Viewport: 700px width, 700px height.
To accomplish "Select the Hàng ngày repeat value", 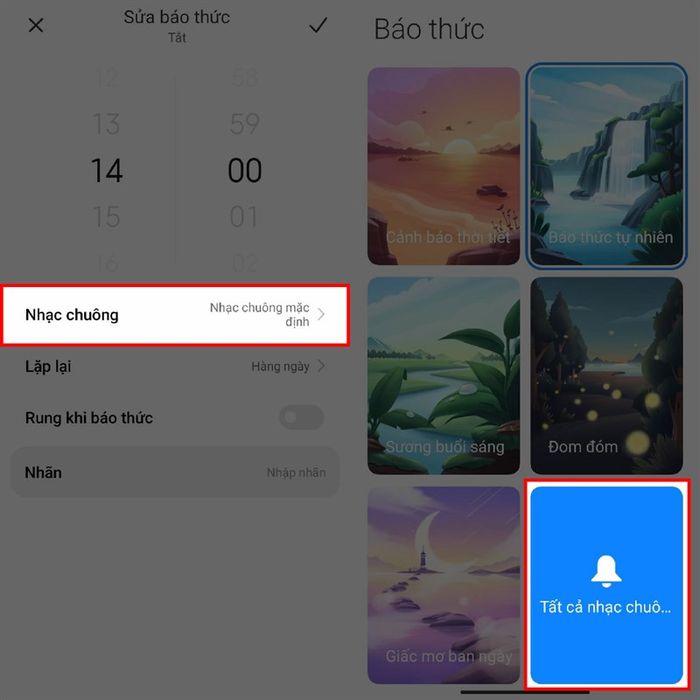I will coord(280,367).
